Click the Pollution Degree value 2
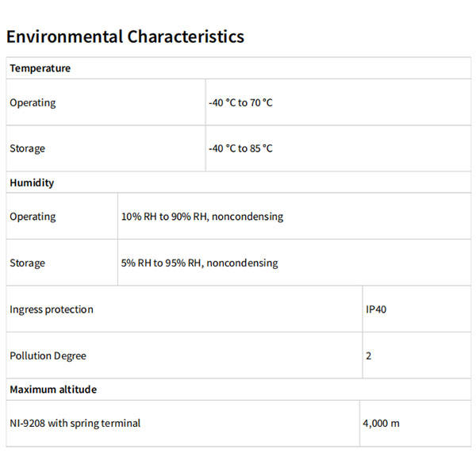 (x=369, y=355)
